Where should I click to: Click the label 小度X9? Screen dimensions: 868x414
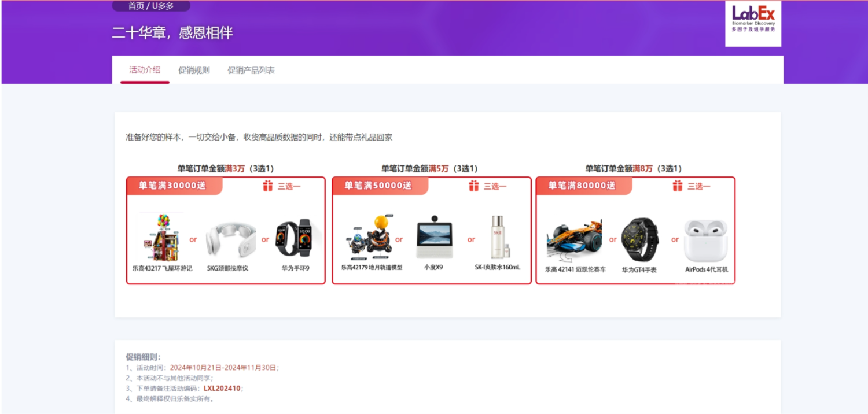[433, 268]
